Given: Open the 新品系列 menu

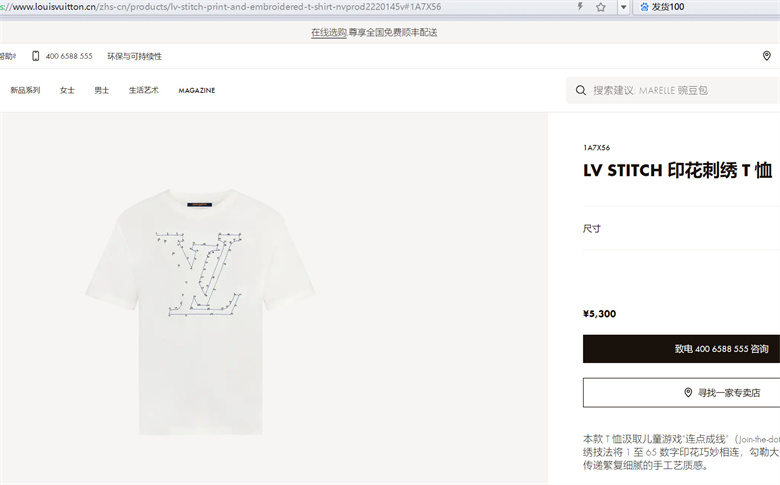Looking at the screenshot, I should coord(25,90).
